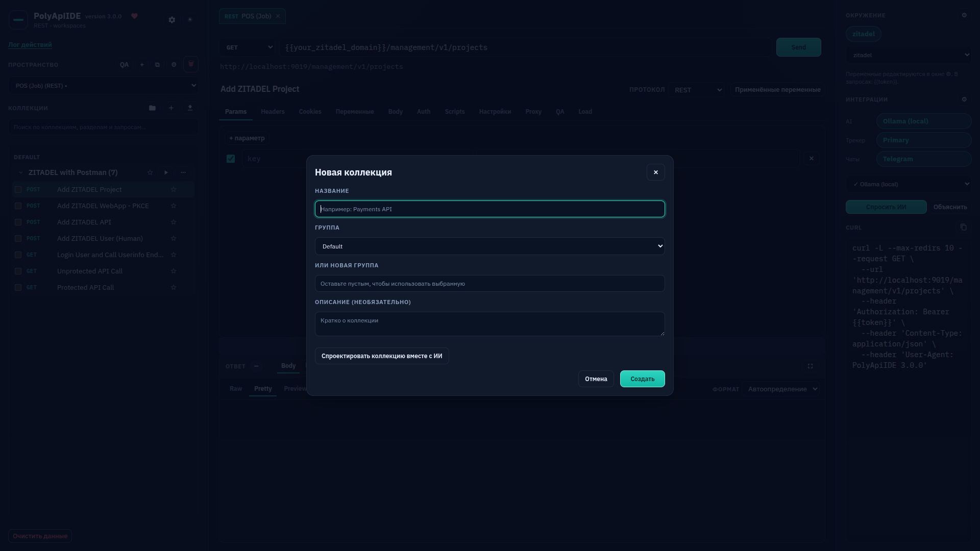Open the Ollama (local) model dropdown
This screenshot has width=980, height=551.
[909, 184]
